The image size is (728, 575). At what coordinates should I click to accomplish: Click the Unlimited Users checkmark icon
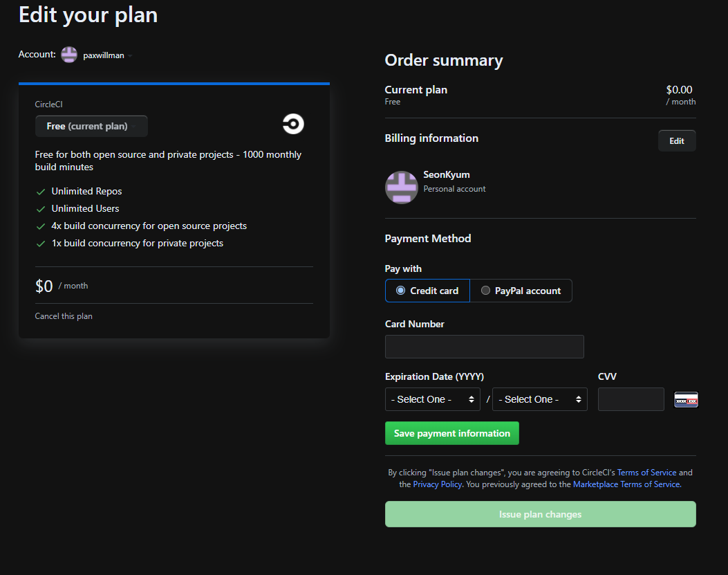pyautogui.click(x=41, y=209)
